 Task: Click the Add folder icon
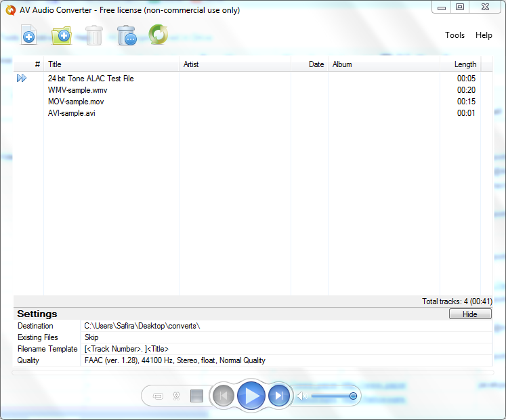tap(62, 35)
